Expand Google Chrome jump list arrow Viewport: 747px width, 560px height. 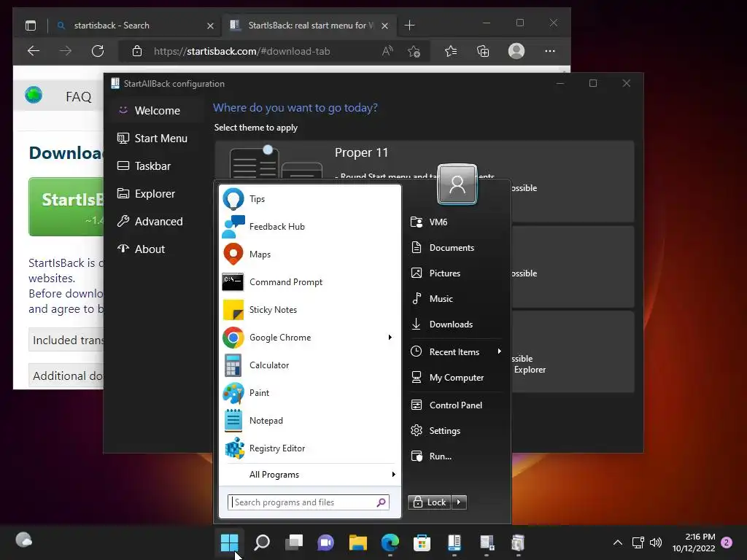click(x=390, y=337)
